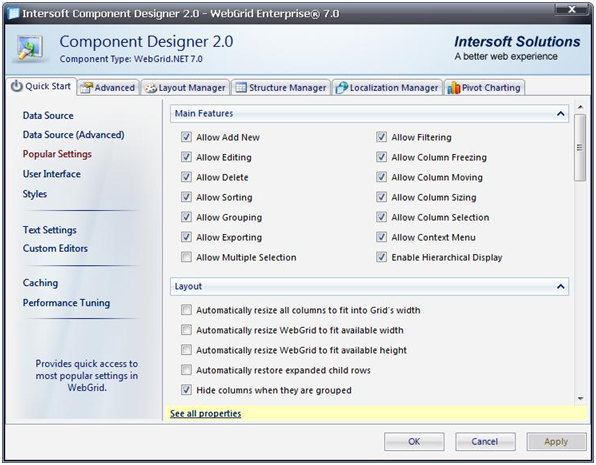The width and height of the screenshot is (596, 465).
Task: Collapse the Layout section
Action: click(x=560, y=287)
